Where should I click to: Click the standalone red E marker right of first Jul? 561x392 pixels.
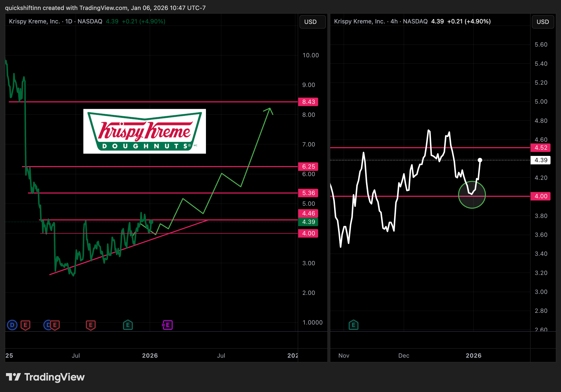[91, 325]
